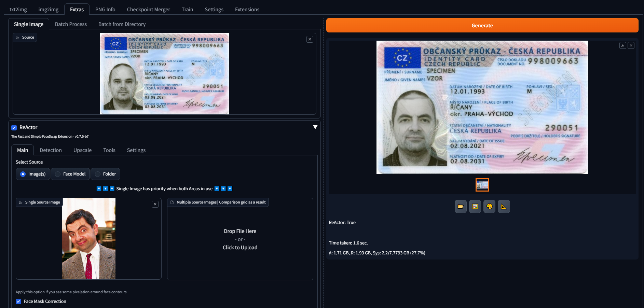The width and height of the screenshot is (644, 308).
Task: Open ReActor Tools tab
Action: (109, 150)
